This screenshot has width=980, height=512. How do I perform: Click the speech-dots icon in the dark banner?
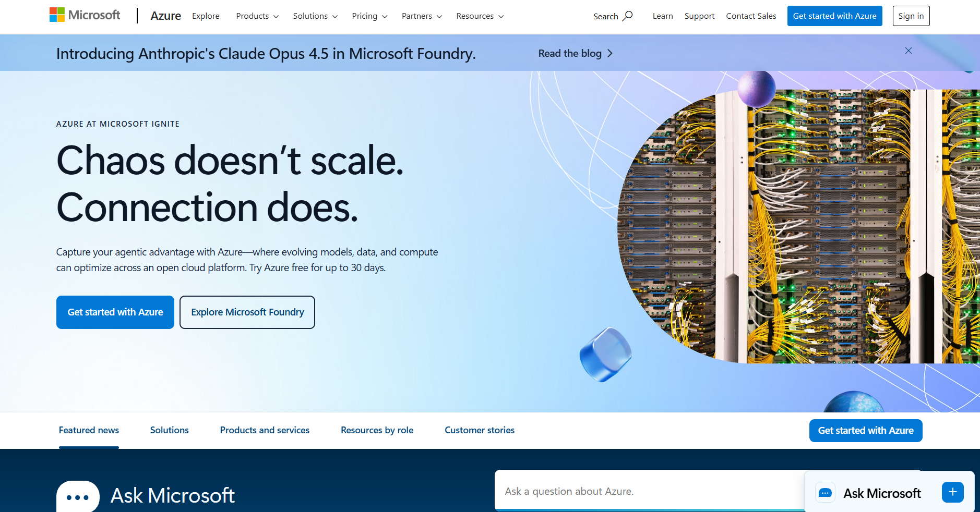coord(77,497)
